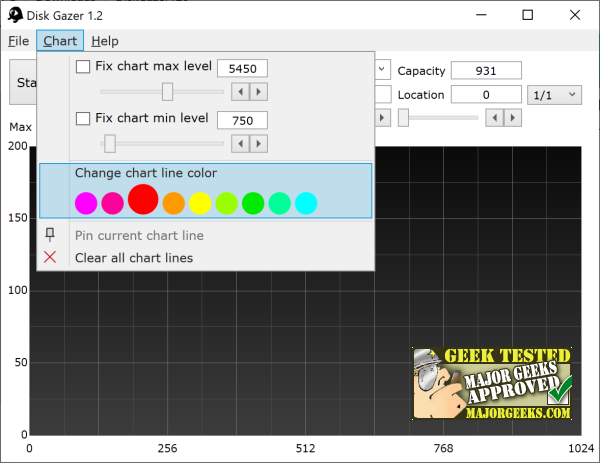600x463 pixels.
Task: Close the open Chart menu
Action: click(60, 41)
